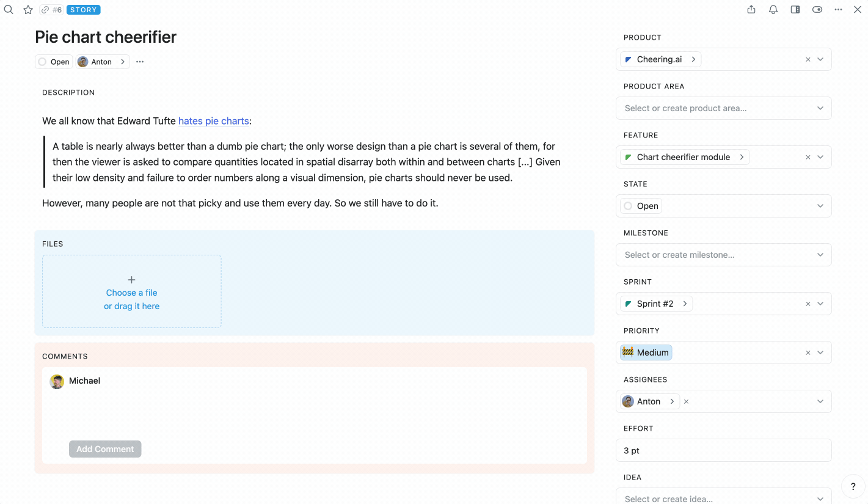Image resolution: width=868 pixels, height=504 pixels.
Task: Toggle the switch icon in top bar
Action: [817, 10]
